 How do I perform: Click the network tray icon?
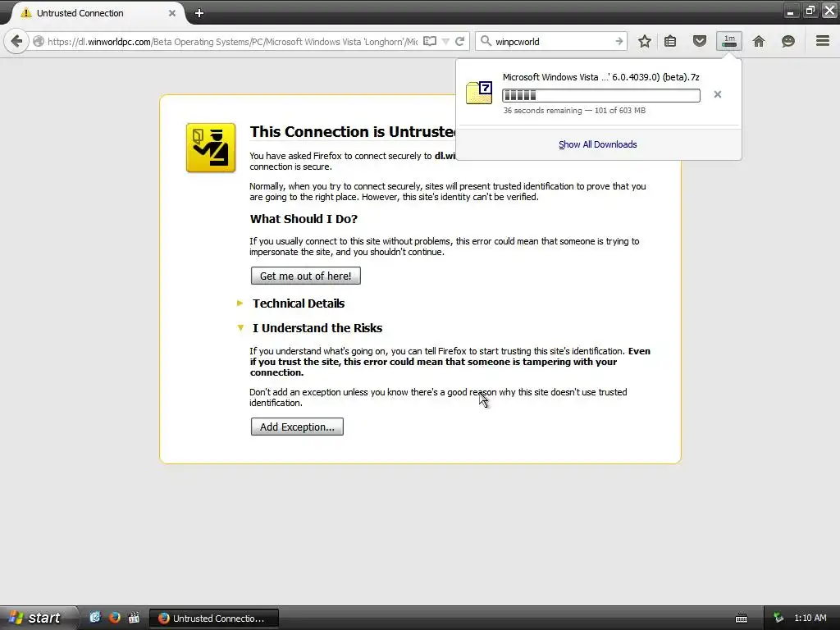pyautogui.click(x=778, y=618)
